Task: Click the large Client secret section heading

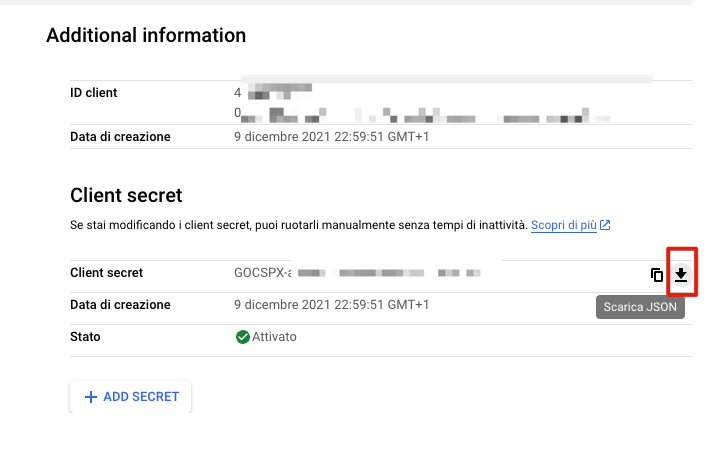Action: (x=126, y=195)
